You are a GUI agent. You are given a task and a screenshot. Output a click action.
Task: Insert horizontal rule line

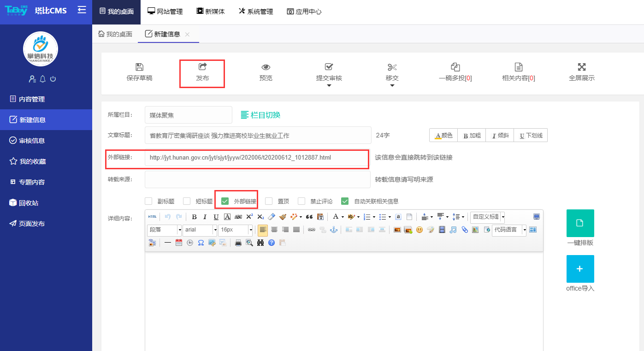(x=168, y=243)
